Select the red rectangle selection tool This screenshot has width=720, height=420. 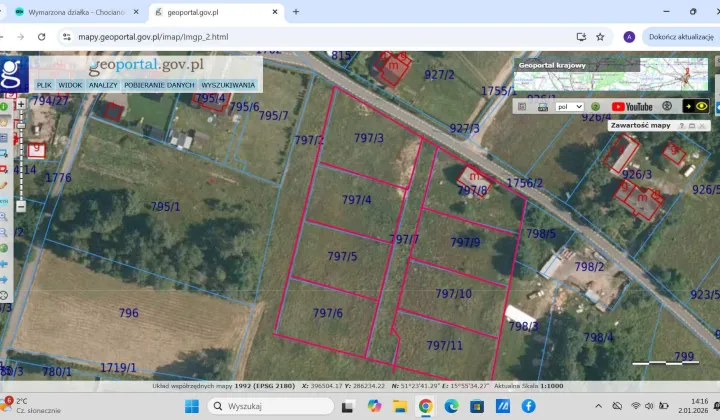coord(4,169)
